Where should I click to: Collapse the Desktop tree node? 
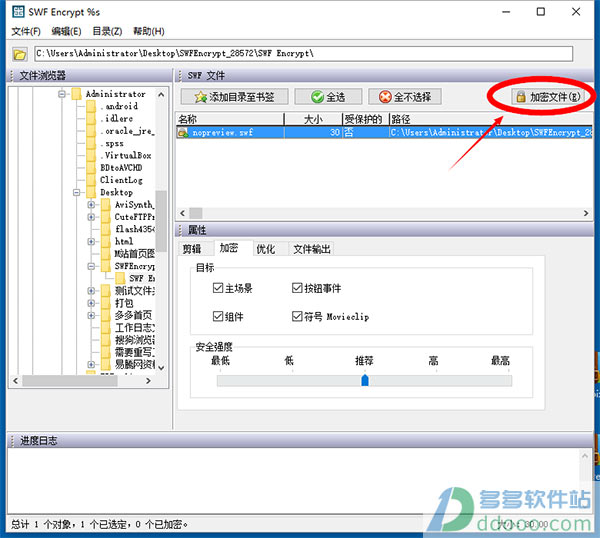point(77,192)
